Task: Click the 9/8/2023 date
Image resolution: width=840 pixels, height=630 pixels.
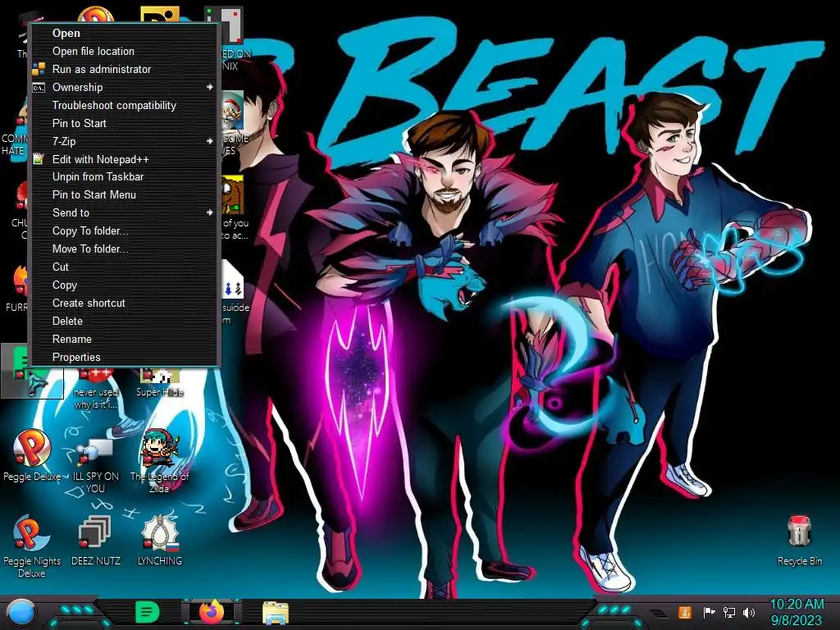Action: point(796,620)
